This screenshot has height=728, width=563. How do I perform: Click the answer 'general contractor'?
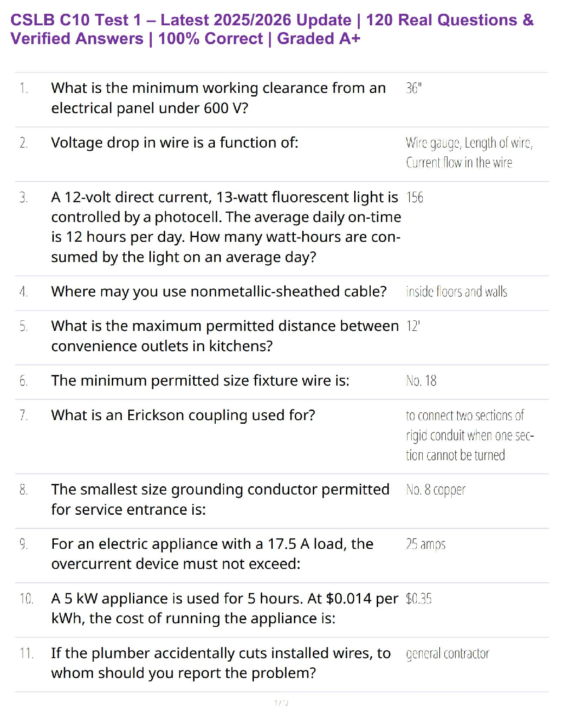click(448, 654)
